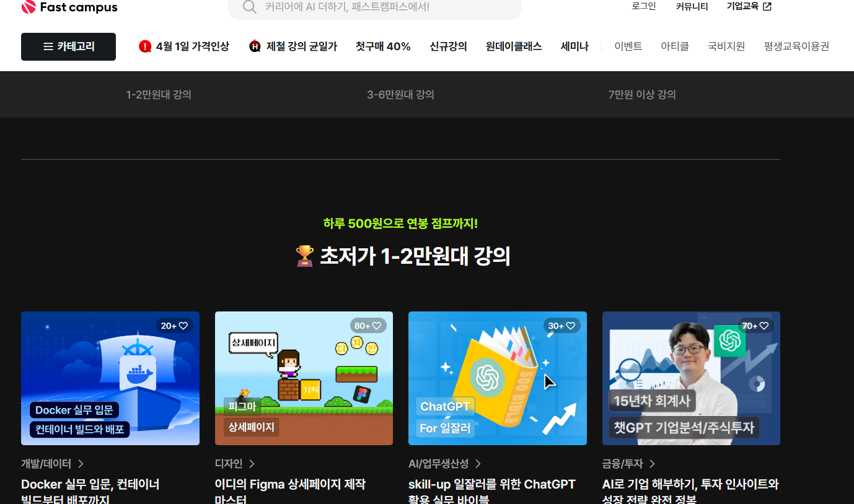
Task: Like the 챗GPT 기업분석 course heart
Action: click(764, 326)
